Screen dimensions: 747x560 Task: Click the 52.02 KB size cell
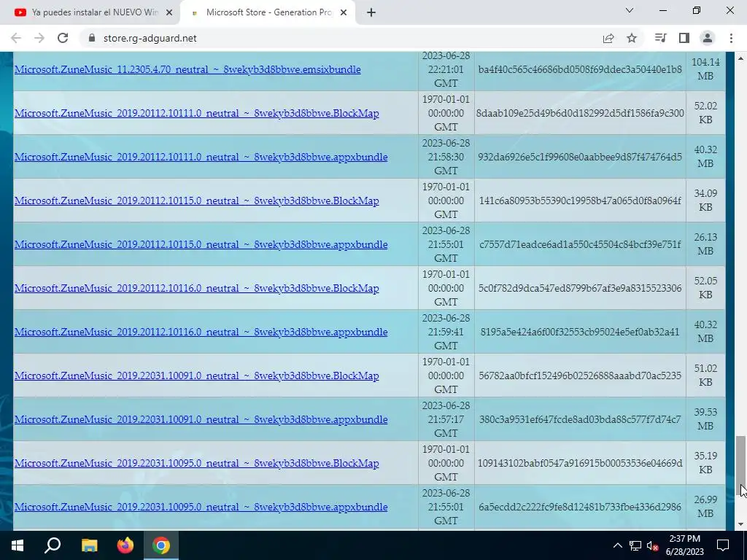(x=705, y=113)
